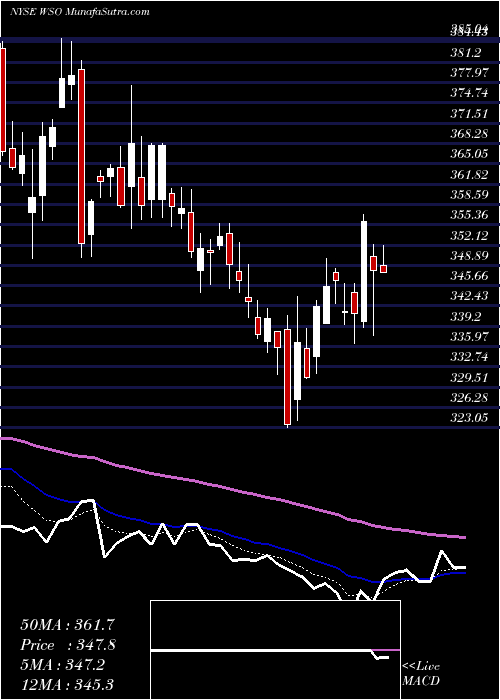The width and height of the screenshot is (500, 700).
Task: Click the NYSE WSO MunafaSutra.com title text
Action: tap(79, 12)
